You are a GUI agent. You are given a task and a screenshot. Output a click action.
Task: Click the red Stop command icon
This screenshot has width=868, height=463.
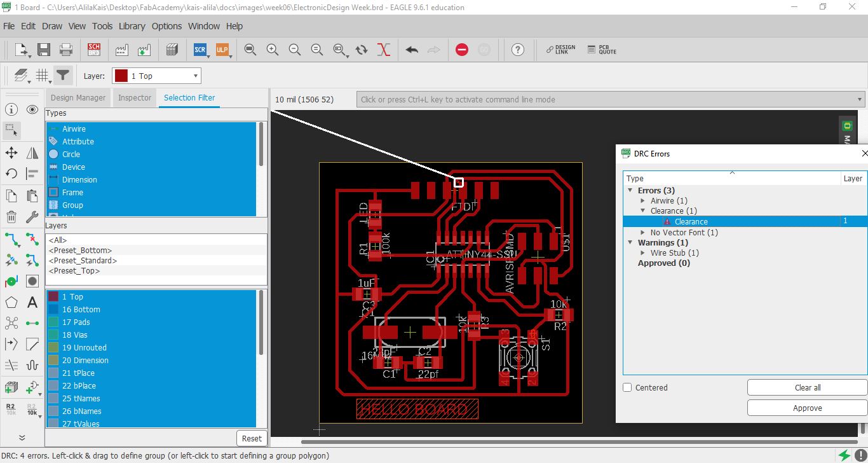[x=462, y=50]
